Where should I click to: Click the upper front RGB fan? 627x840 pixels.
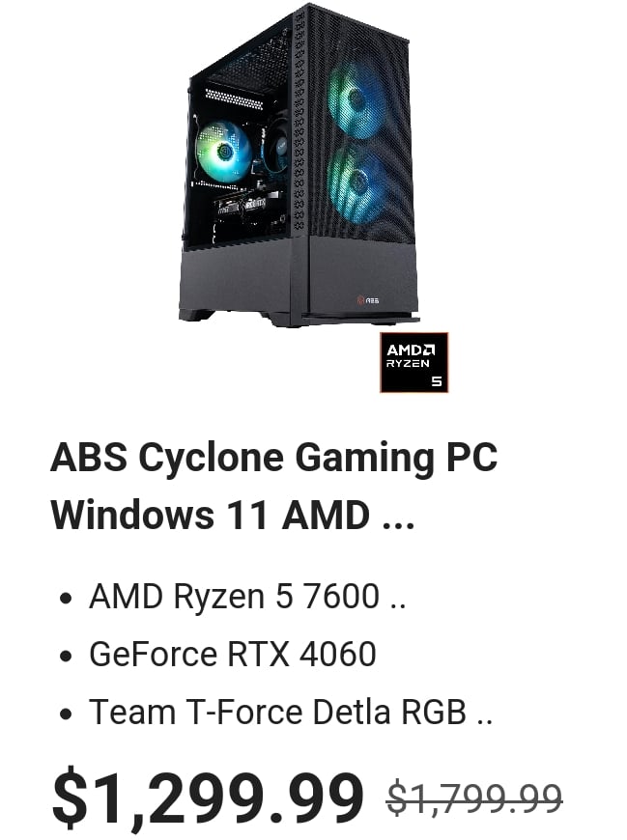pos(357,101)
